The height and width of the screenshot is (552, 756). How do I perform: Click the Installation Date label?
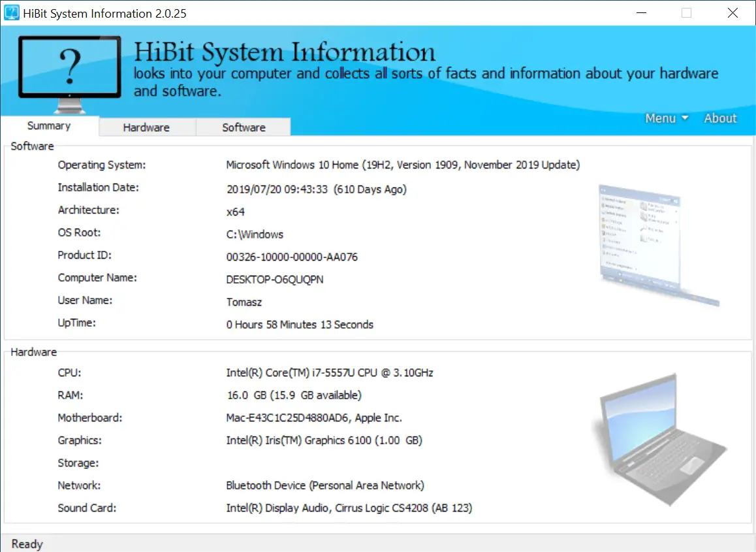[x=99, y=187]
